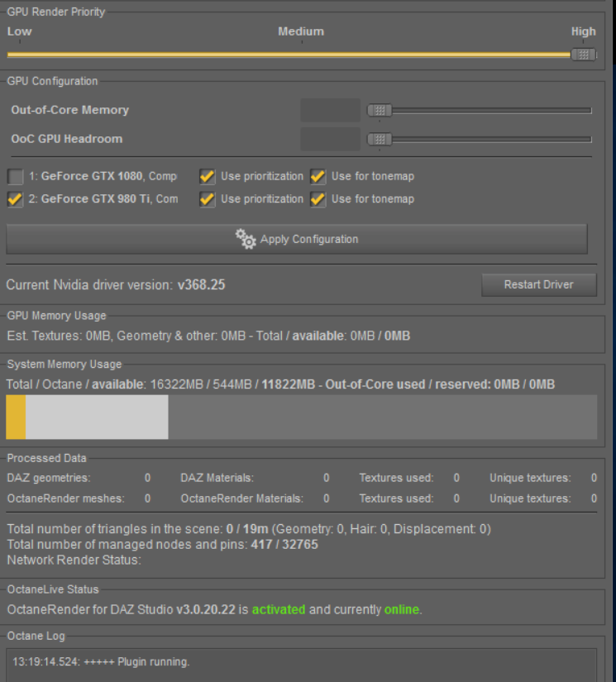Click the Est. Textures GPU memory line
The height and width of the screenshot is (682, 616).
[209, 336]
